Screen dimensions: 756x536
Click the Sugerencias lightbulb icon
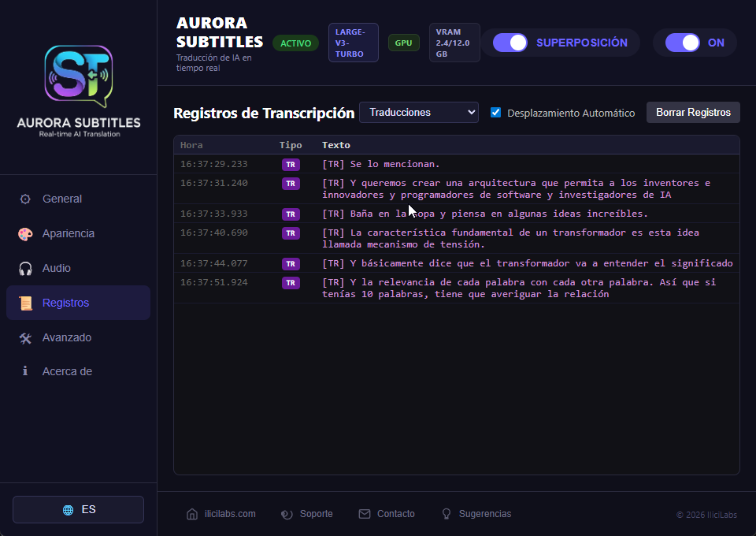click(x=447, y=514)
